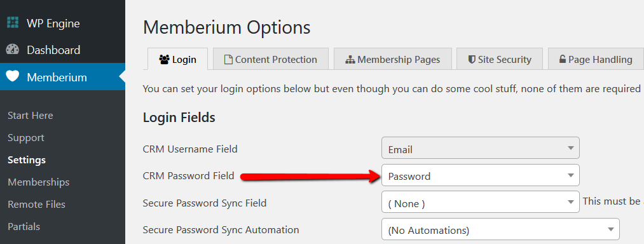Click the WP Engine grid icon

(x=13, y=23)
